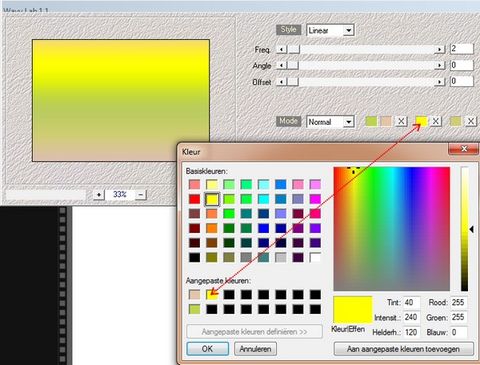Open the Style dropdown set to Linear
The width and height of the screenshot is (480, 365).
(330, 30)
